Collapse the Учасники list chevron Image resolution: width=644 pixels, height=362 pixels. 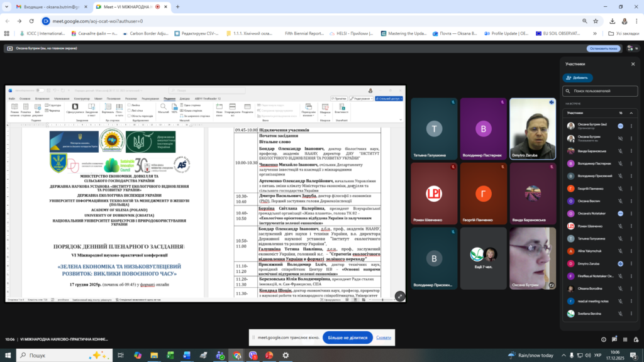click(631, 113)
